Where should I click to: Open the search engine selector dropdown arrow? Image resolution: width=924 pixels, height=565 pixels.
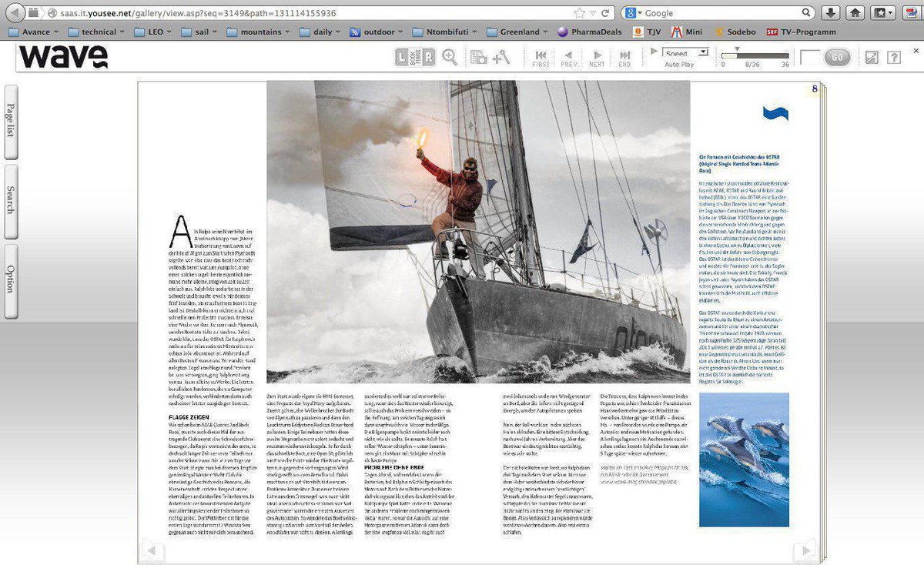639,13
